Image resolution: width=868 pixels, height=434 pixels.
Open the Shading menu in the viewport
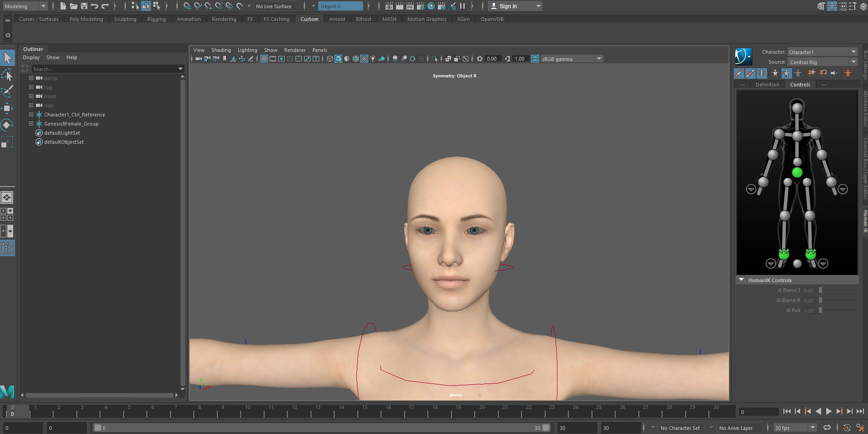(221, 50)
